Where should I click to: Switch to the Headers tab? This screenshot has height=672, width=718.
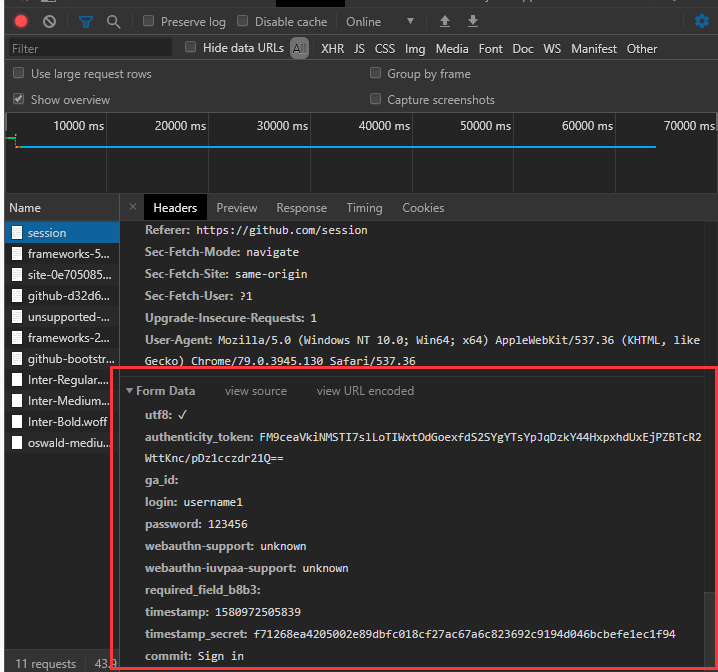click(x=175, y=208)
